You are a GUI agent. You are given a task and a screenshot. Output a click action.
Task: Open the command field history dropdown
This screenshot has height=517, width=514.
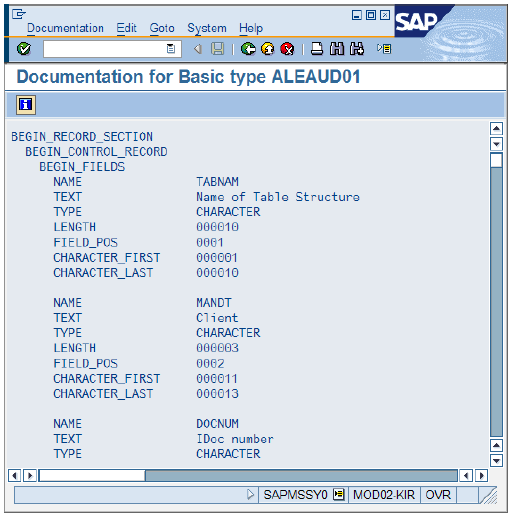click(x=171, y=49)
